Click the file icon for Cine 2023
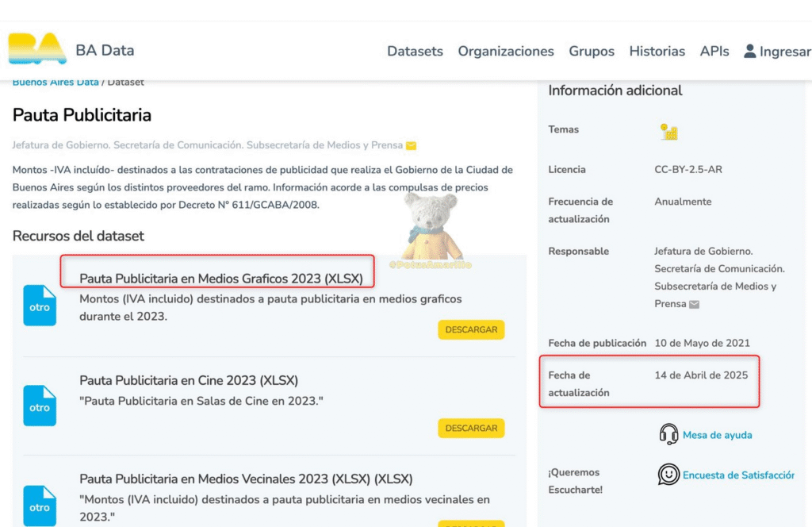This screenshot has height=527, width=812. 40,406
